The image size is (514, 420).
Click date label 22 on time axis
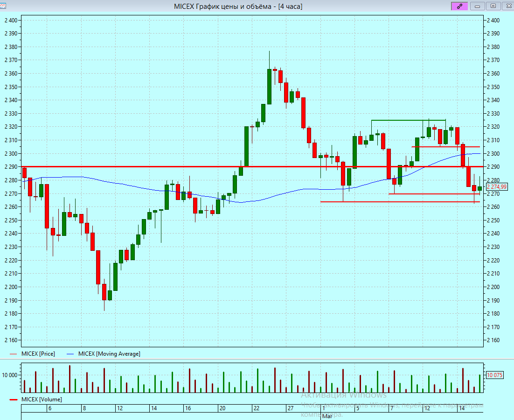click(x=257, y=408)
